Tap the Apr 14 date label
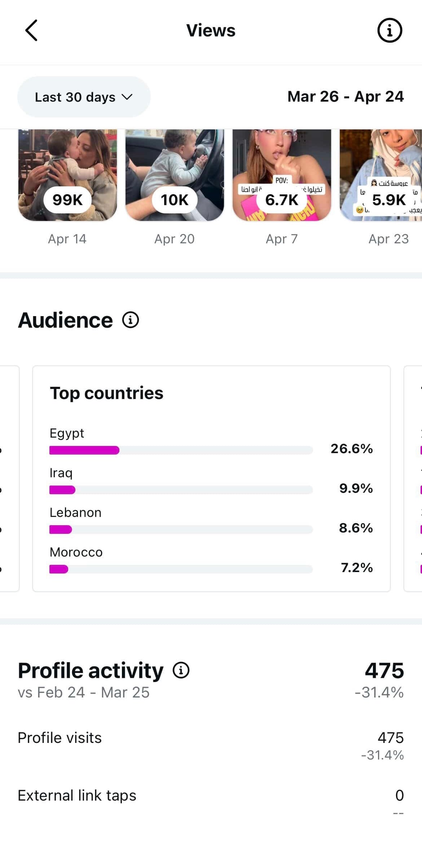Image resolution: width=422 pixels, height=868 pixels. (x=67, y=239)
